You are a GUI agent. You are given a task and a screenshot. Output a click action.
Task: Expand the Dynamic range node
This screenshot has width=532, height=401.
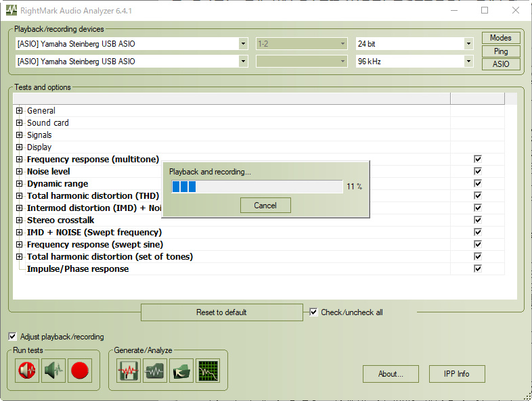coord(20,184)
